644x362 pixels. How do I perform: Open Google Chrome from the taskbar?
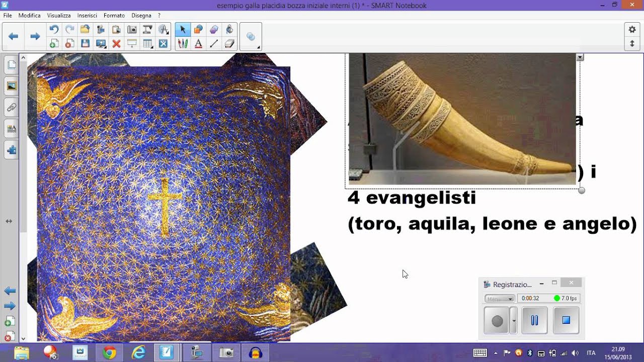coord(109,353)
